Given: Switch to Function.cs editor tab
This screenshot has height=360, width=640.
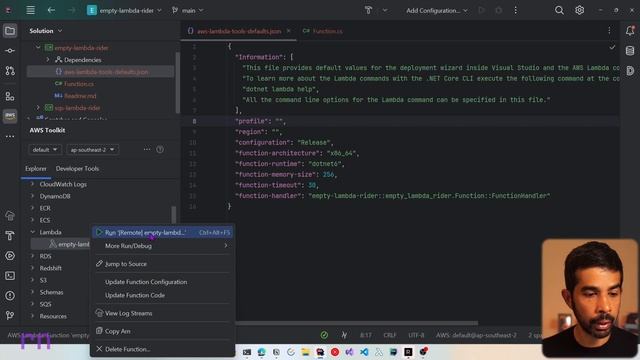Looking at the screenshot, I should coord(323,31).
